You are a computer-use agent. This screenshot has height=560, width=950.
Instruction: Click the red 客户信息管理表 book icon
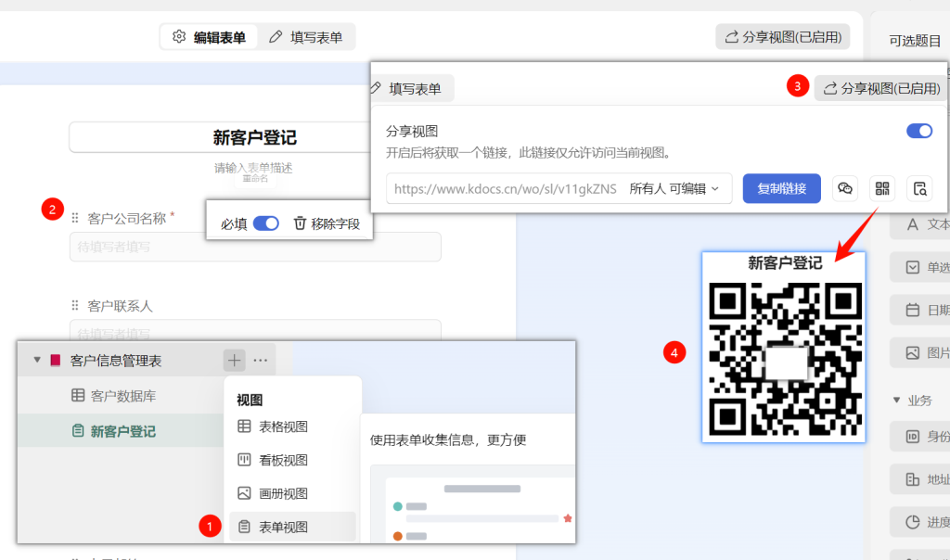[55, 361]
